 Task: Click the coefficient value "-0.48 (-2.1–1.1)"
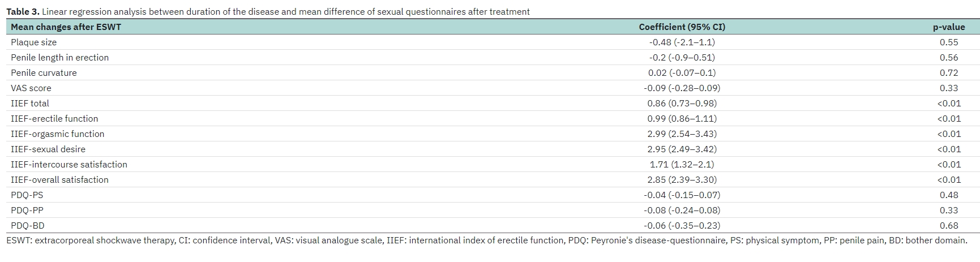[x=682, y=42]
